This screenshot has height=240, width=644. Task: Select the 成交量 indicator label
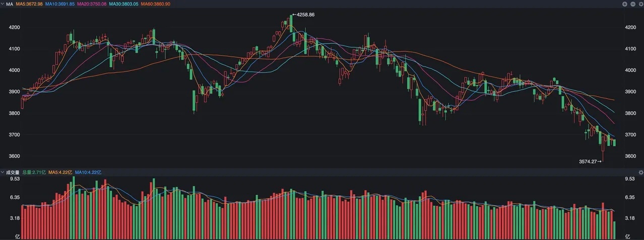coord(13,173)
